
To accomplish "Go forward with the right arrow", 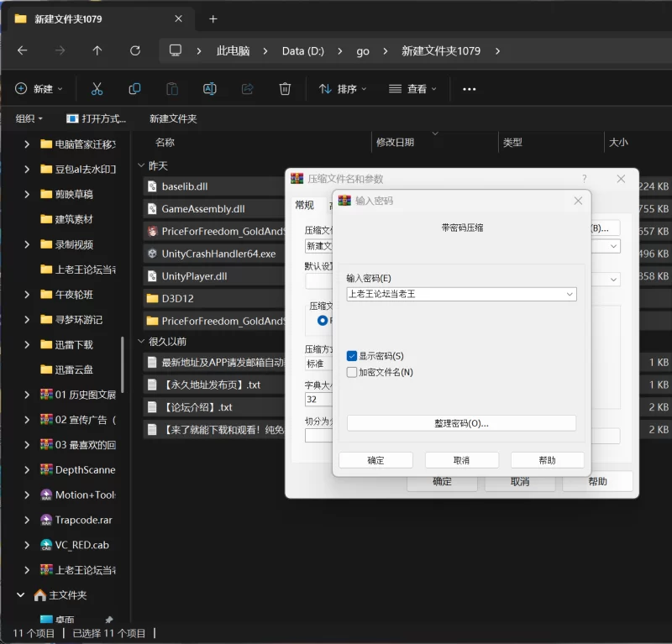I will (x=60, y=50).
